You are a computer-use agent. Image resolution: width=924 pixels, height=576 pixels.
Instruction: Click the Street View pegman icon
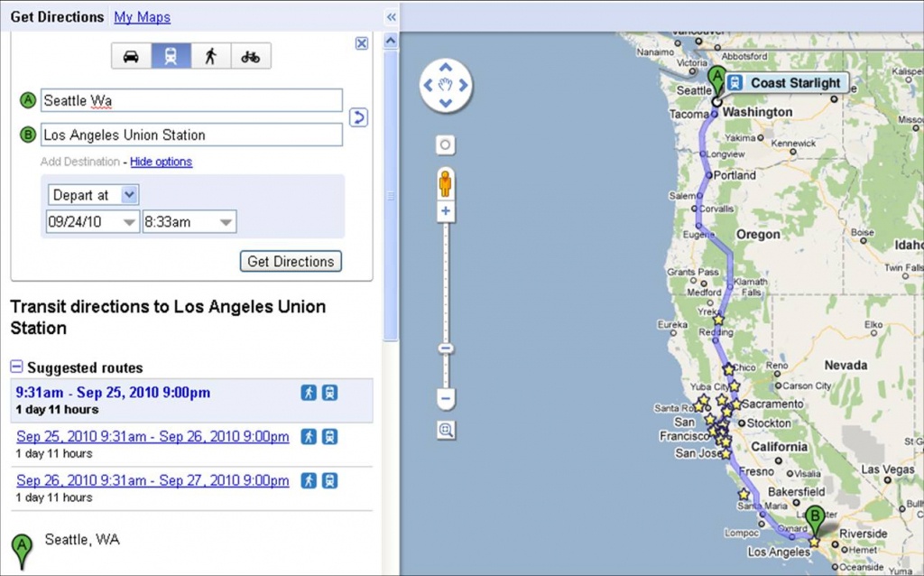[x=446, y=182]
